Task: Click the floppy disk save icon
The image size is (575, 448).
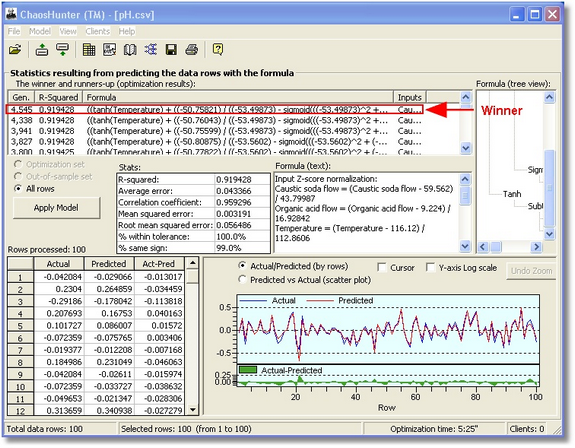Action: click(x=171, y=49)
